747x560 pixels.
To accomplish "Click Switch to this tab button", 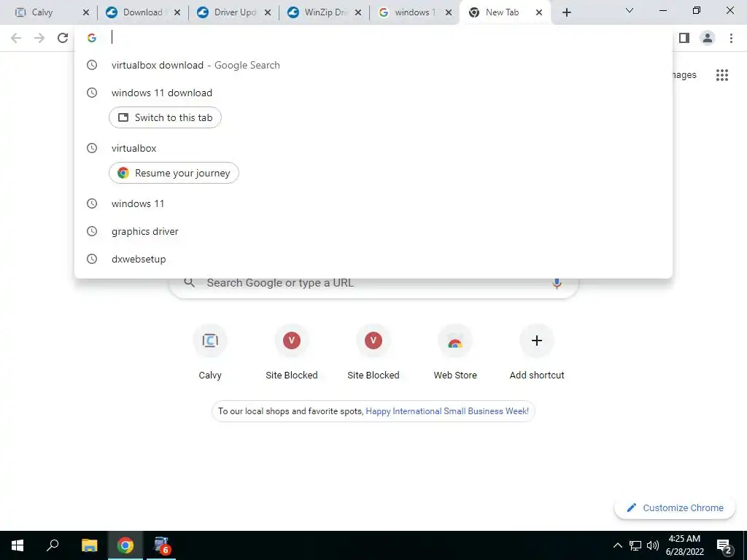I will (165, 117).
